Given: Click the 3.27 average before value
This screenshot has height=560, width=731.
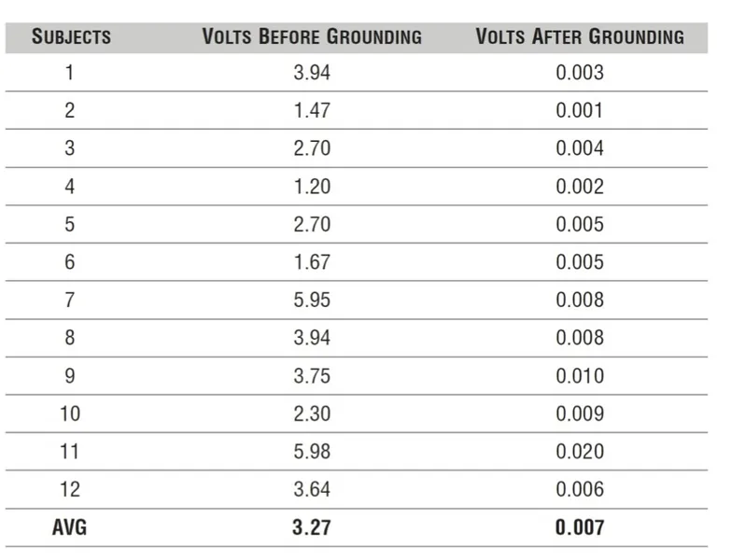Looking at the screenshot, I should click(x=312, y=527).
